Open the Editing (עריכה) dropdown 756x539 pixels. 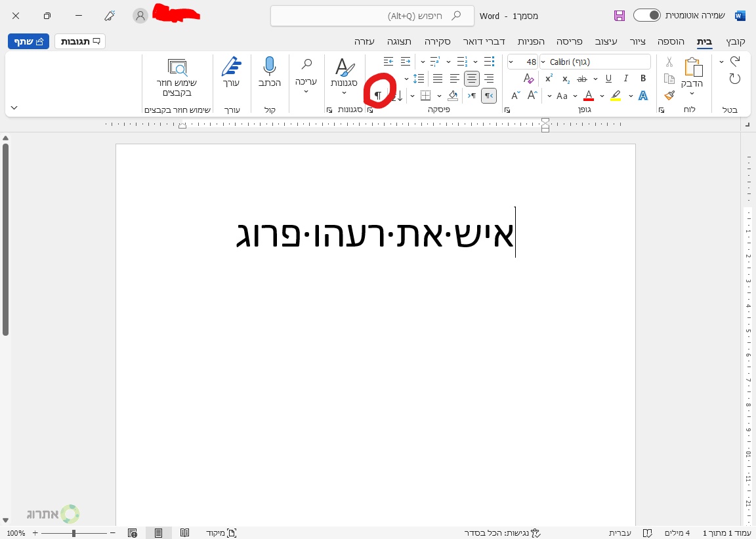click(306, 76)
